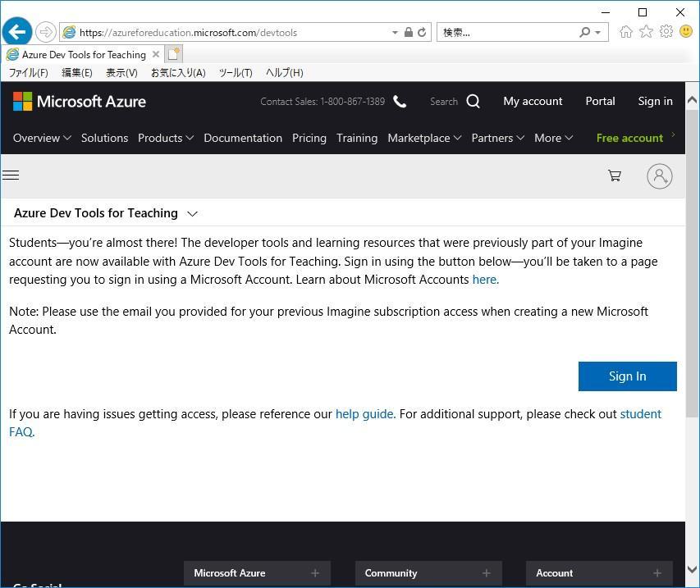Image resolution: width=700 pixels, height=588 pixels.
Task: Expand the Community footer section
Action: click(428, 573)
